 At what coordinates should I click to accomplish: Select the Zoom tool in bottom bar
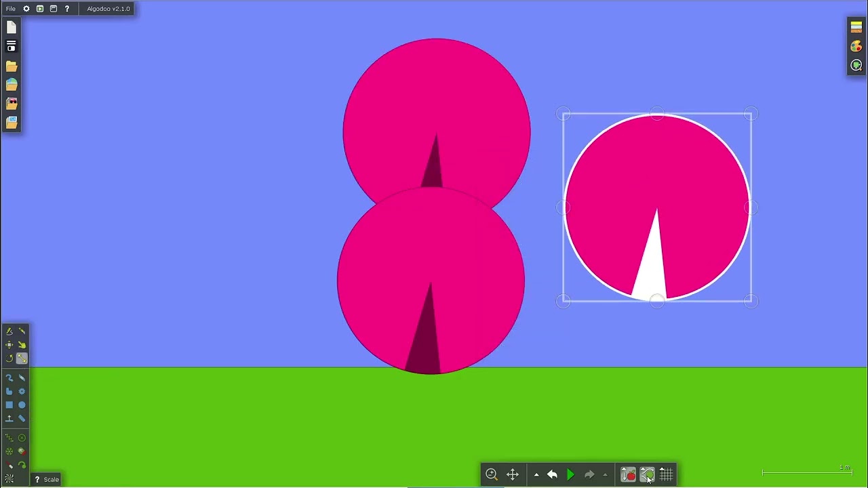(492, 474)
